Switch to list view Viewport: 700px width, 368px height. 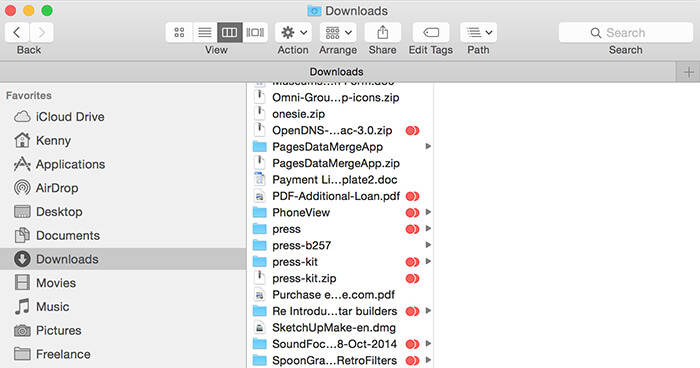tap(205, 33)
